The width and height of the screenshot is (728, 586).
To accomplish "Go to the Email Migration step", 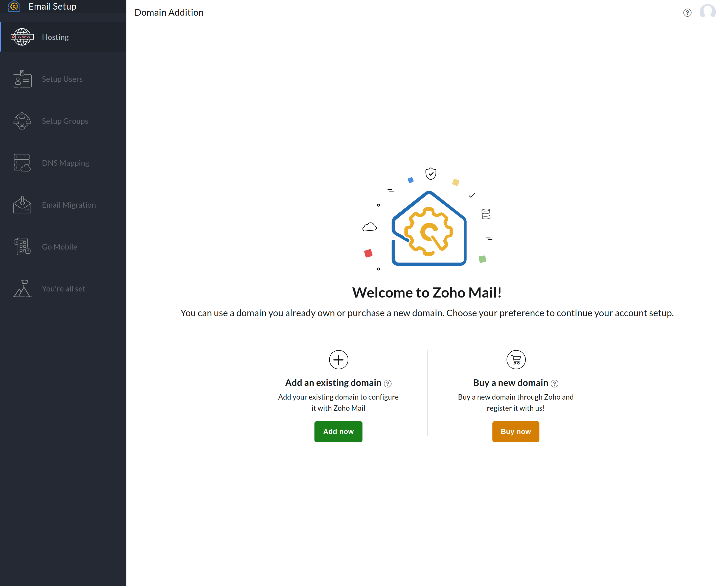I will click(63, 205).
